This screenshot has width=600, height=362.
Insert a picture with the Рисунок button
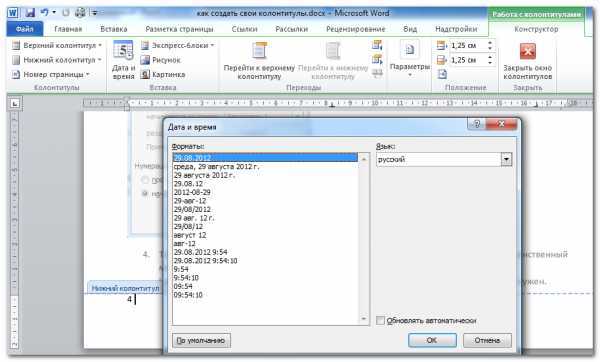160,60
